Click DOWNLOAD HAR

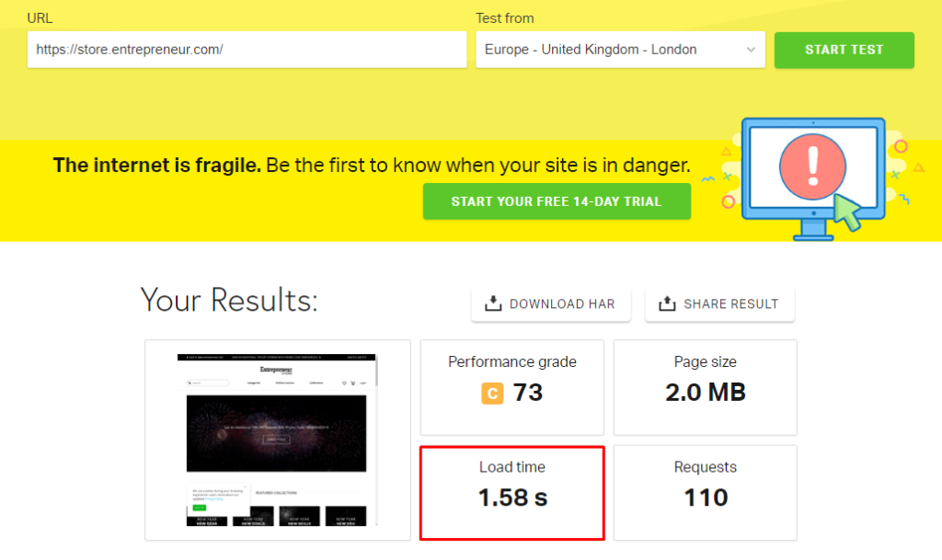(x=550, y=302)
